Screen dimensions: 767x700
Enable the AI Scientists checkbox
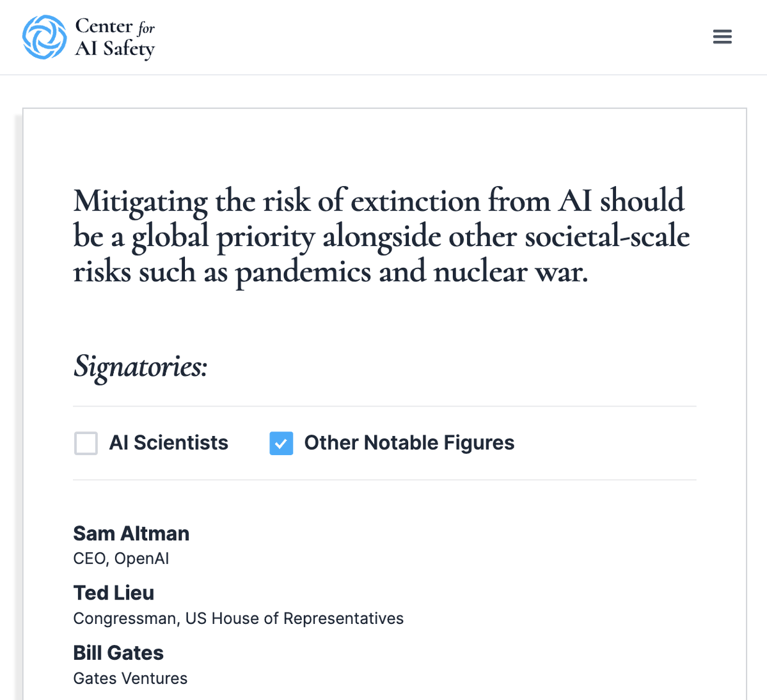pos(86,443)
